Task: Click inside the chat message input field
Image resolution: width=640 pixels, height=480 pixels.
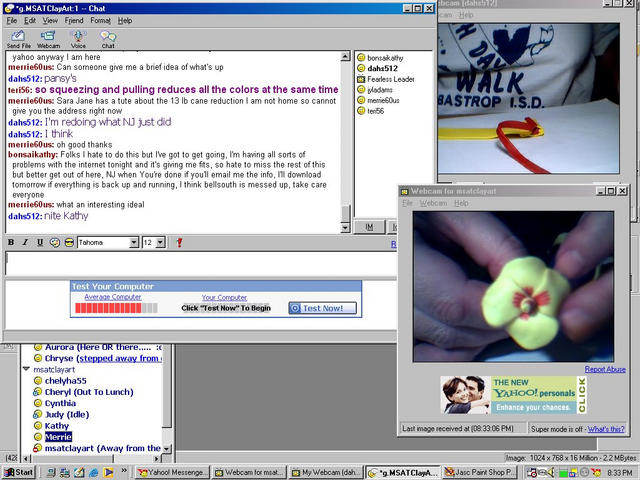Action: pos(201,264)
